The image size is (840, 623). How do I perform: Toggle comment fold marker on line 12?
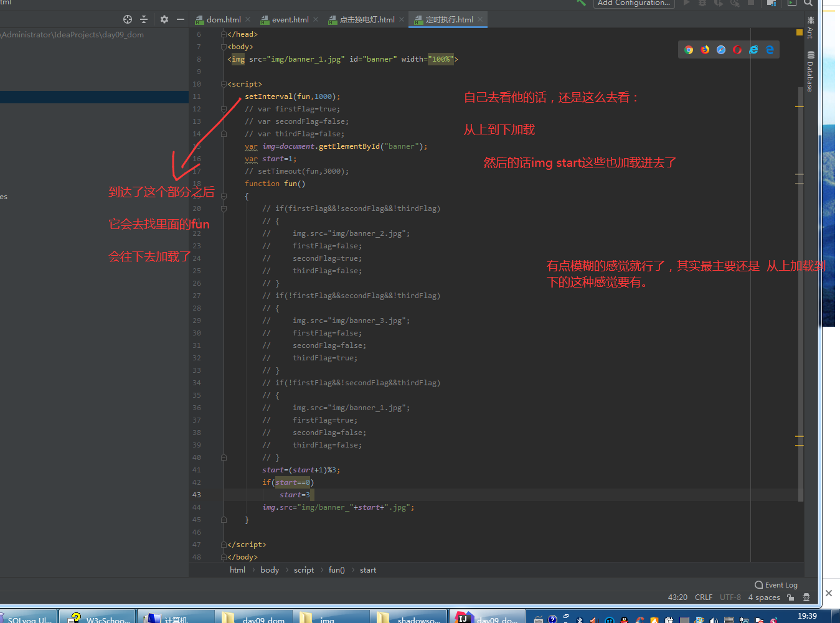click(x=224, y=109)
